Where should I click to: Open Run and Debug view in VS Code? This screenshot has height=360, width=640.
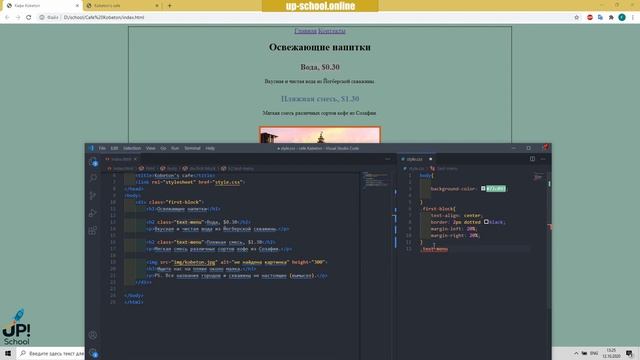[93, 213]
